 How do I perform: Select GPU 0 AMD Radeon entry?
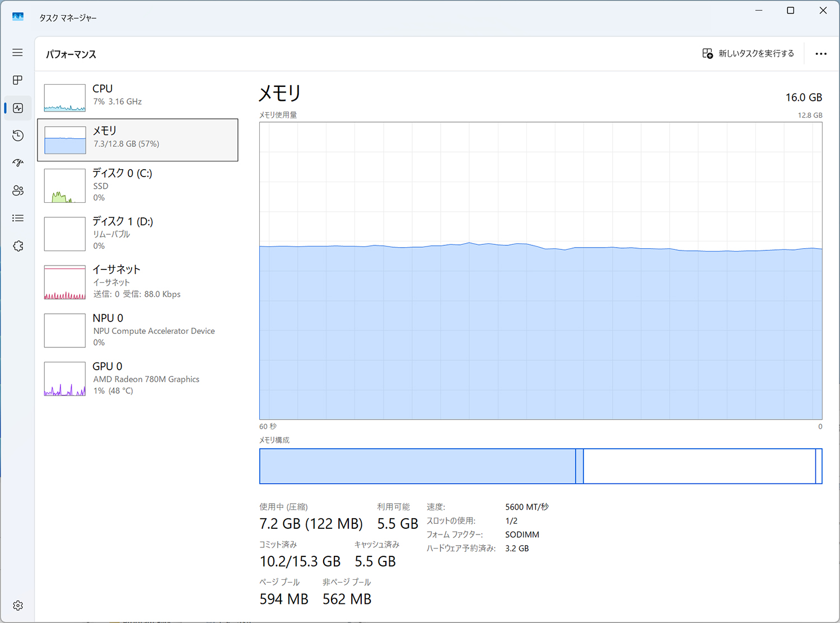click(137, 378)
